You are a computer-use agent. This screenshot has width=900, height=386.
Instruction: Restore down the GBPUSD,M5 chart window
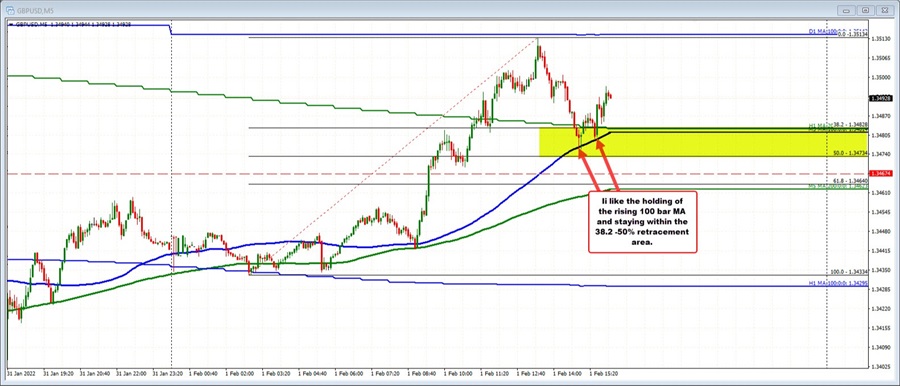[x=866, y=9]
